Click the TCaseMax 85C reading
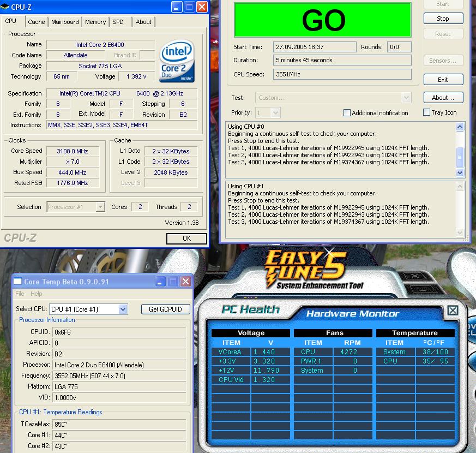The width and height of the screenshot is (476, 453). point(119,424)
